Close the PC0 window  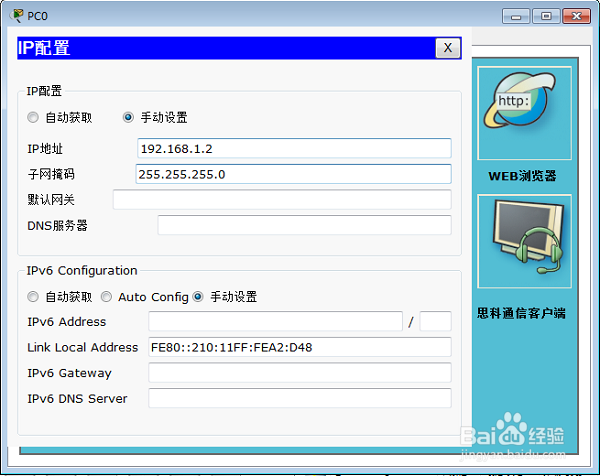pyautogui.click(x=576, y=16)
